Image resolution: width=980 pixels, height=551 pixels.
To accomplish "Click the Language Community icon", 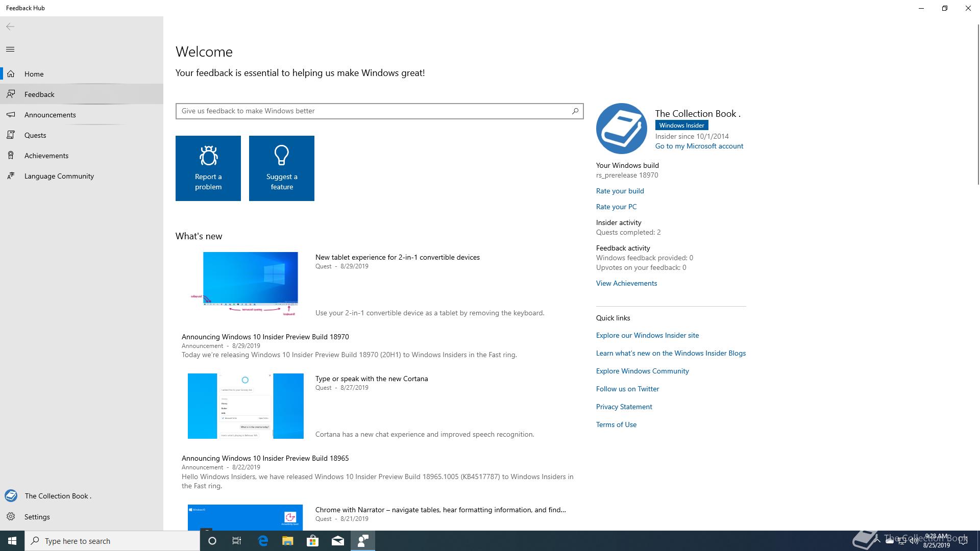I will (11, 176).
